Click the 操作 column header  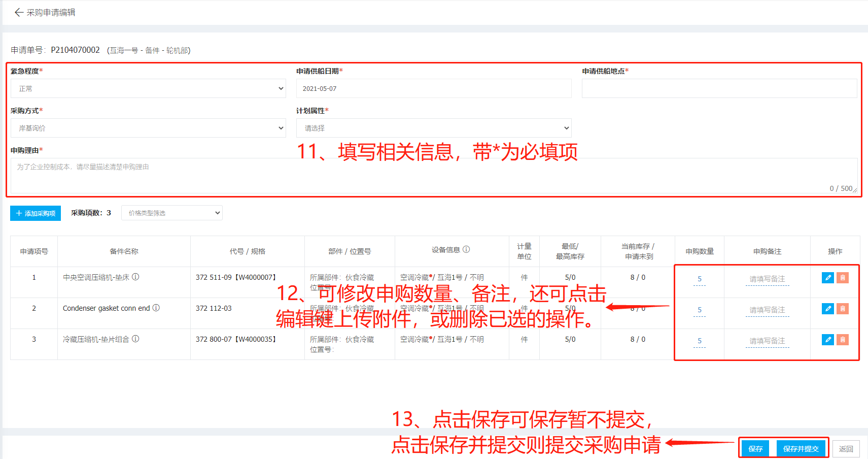pyautogui.click(x=835, y=251)
